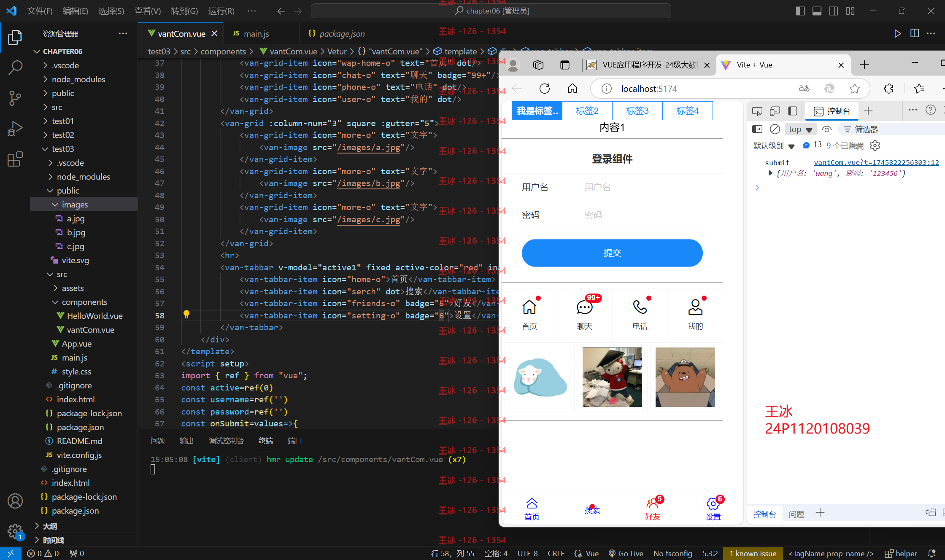Open DevTools console settings gear

coord(875,145)
